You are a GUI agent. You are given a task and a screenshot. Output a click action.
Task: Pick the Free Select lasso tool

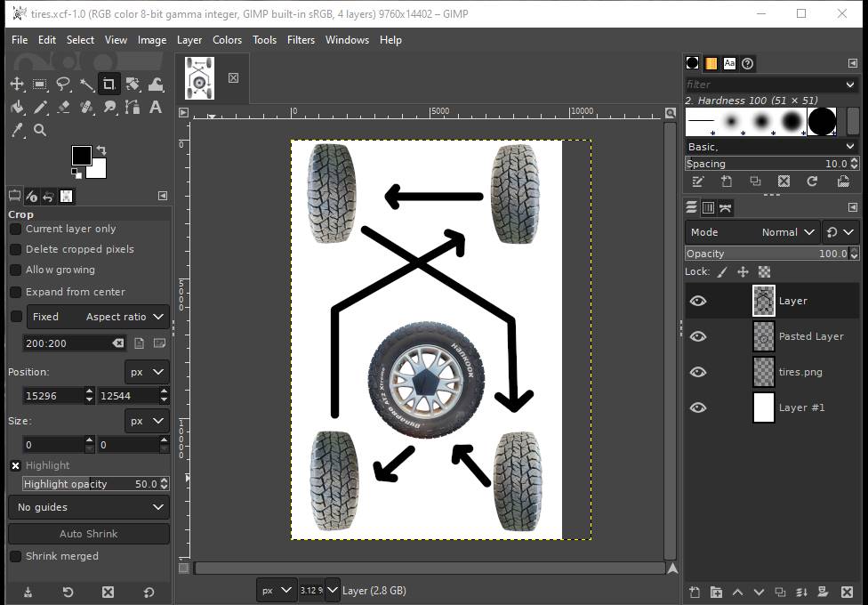tap(63, 85)
